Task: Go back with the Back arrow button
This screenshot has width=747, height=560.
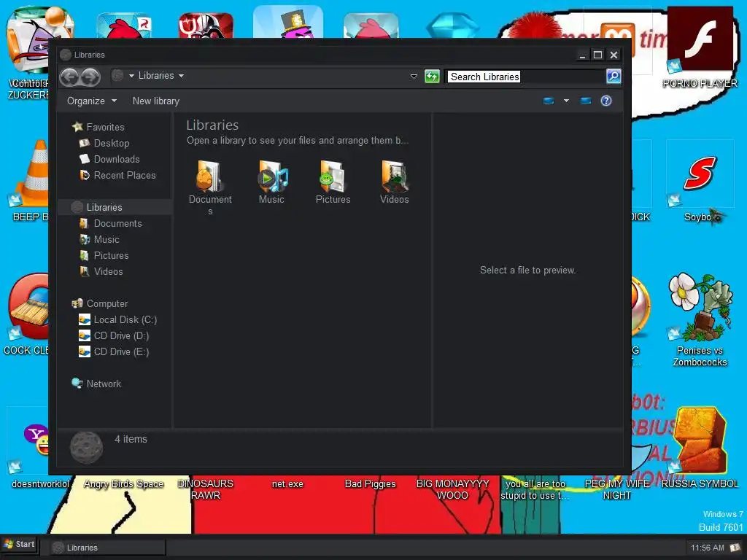Action: click(x=69, y=76)
